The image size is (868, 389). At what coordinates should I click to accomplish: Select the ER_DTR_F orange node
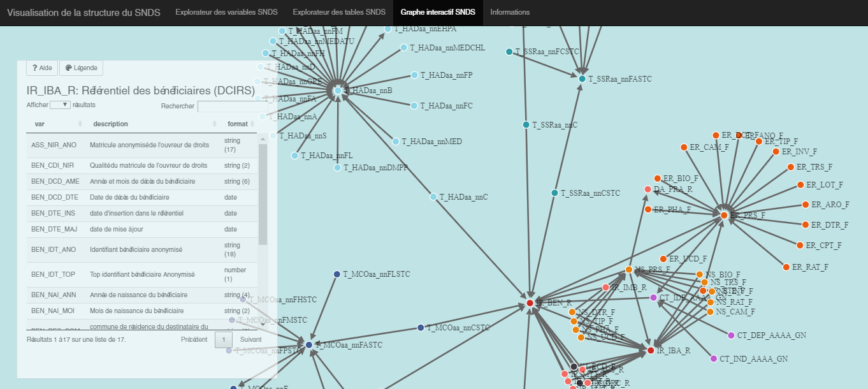[806, 225]
